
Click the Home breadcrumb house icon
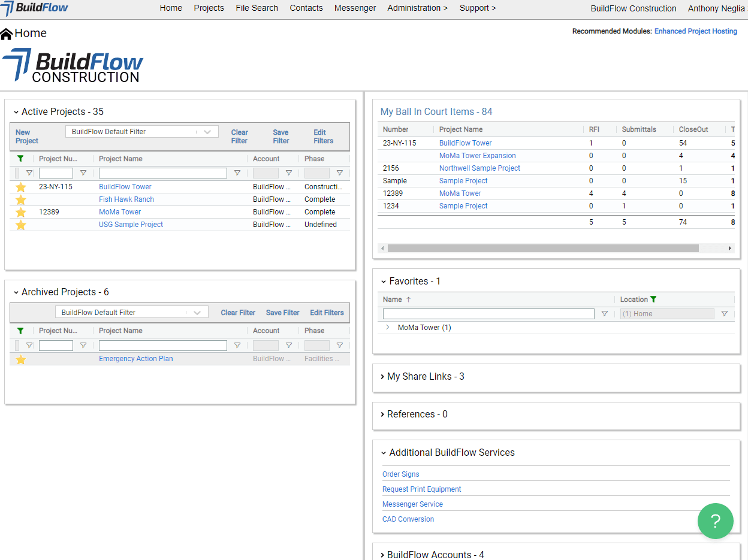coord(7,33)
